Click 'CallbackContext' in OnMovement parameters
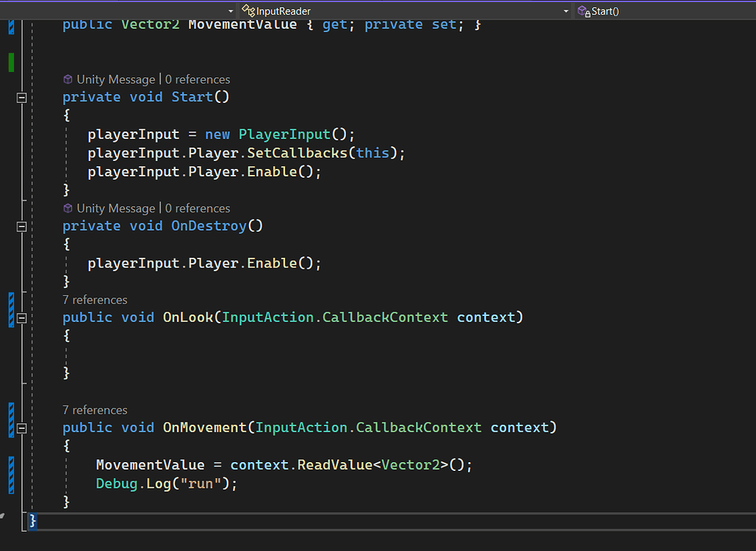This screenshot has height=551, width=756. point(419,428)
